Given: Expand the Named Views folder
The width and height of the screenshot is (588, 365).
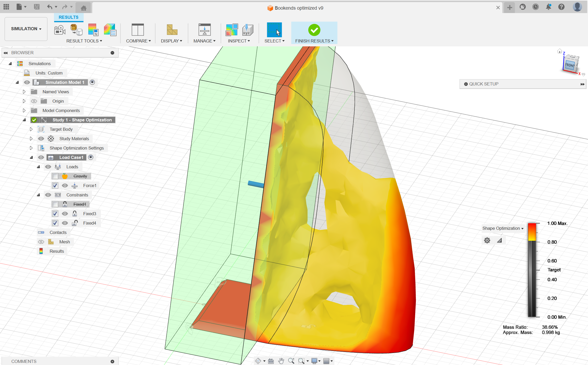Looking at the screenshot, I should coord(24,92).
